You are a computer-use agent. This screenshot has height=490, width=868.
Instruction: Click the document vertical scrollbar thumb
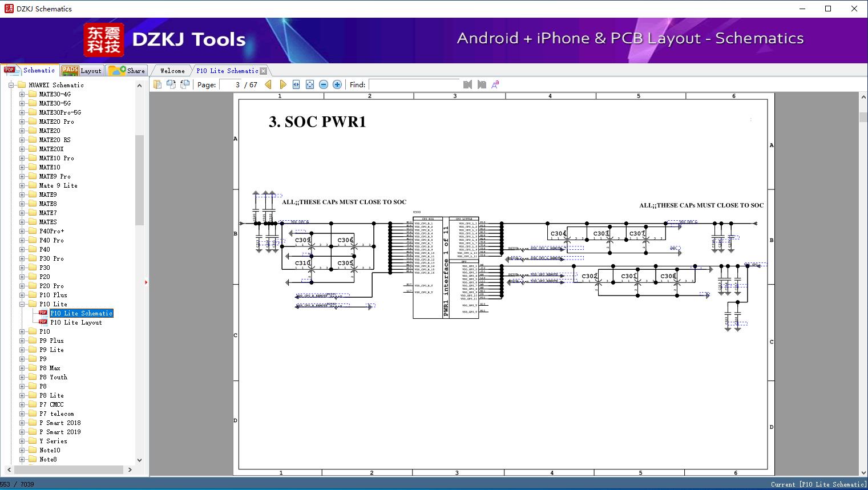click(x=863, y=117)
